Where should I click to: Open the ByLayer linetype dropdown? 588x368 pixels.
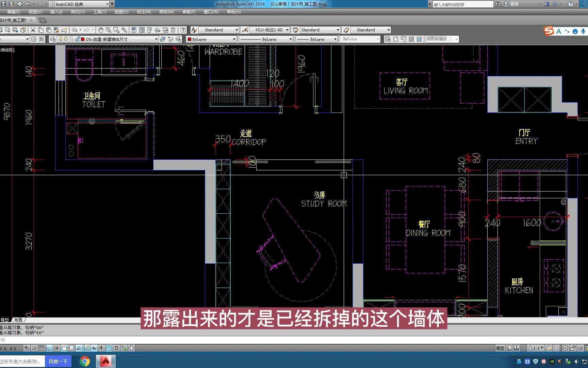[266, 39]
